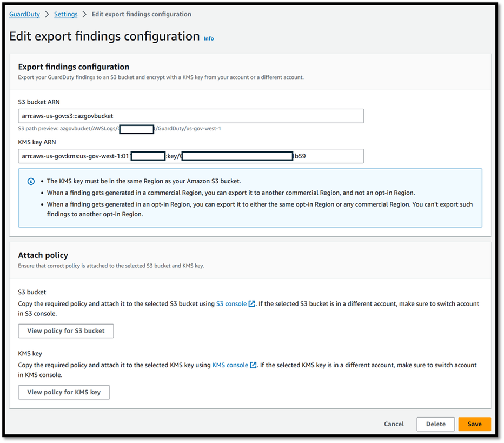Open the Info link beside the page title
Image resolution: width=504 pixels, height=443 pixels.
pos(209,38)
